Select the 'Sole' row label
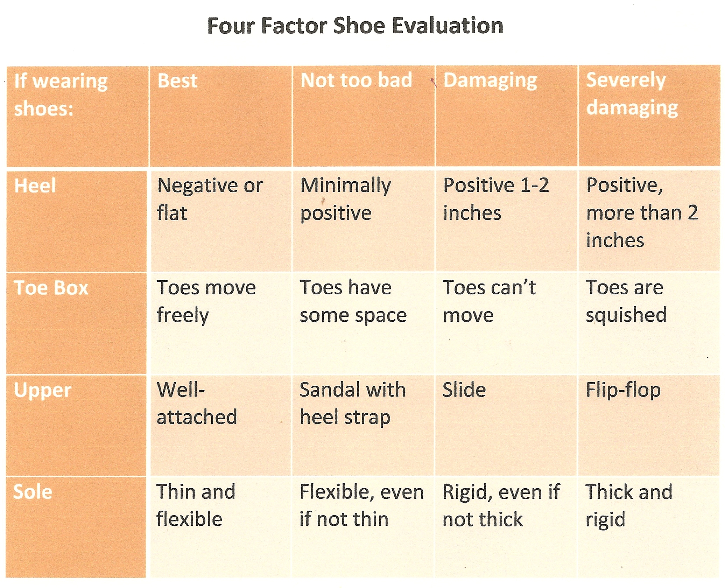Viewport: 725px width, 588px height. tap(33, 492)
